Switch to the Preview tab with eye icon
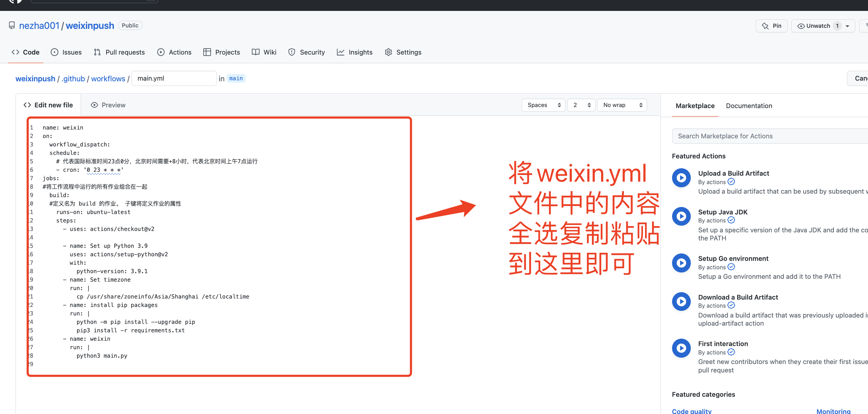Image resolution: width=868 pixels, height=414 pixels. coord(108,105)
